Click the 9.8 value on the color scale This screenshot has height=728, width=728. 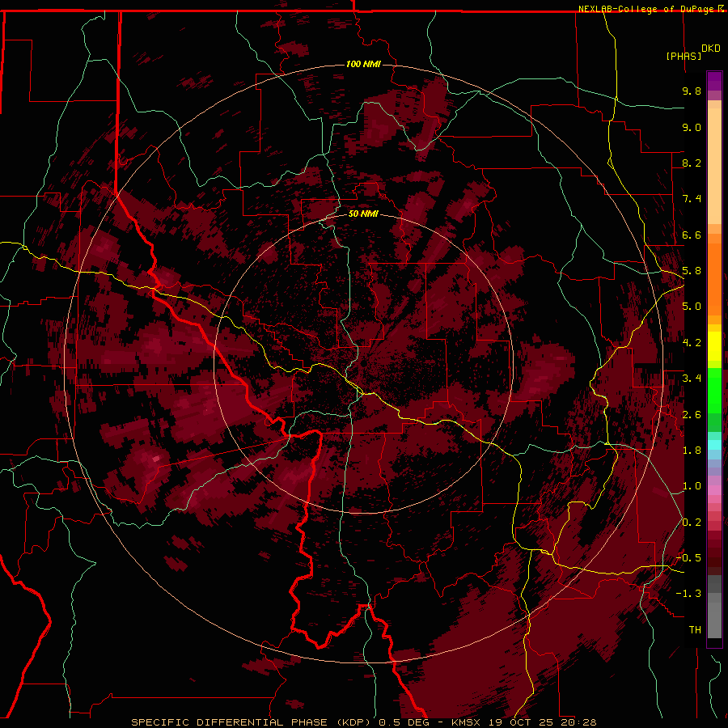point(692,91)
